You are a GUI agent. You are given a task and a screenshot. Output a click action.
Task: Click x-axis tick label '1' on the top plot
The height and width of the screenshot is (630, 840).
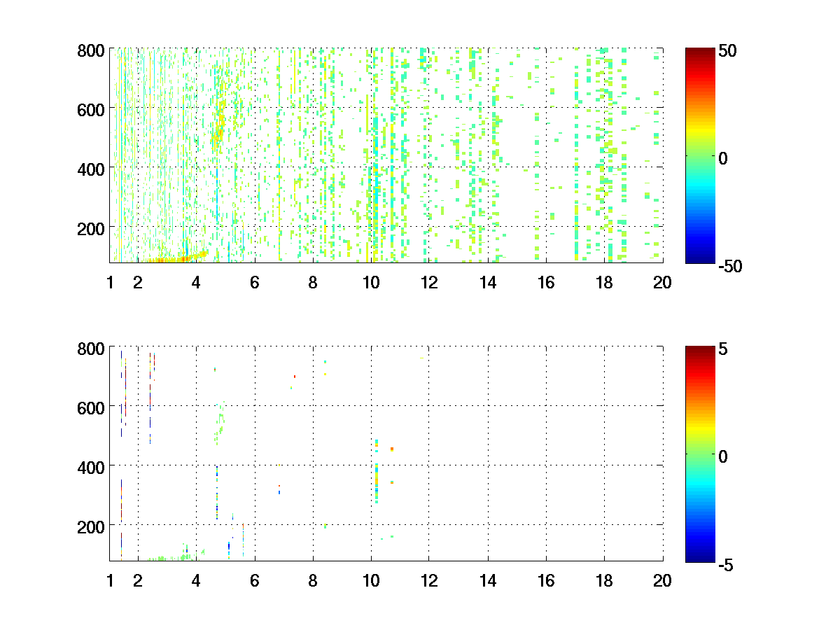pos(110,283)
